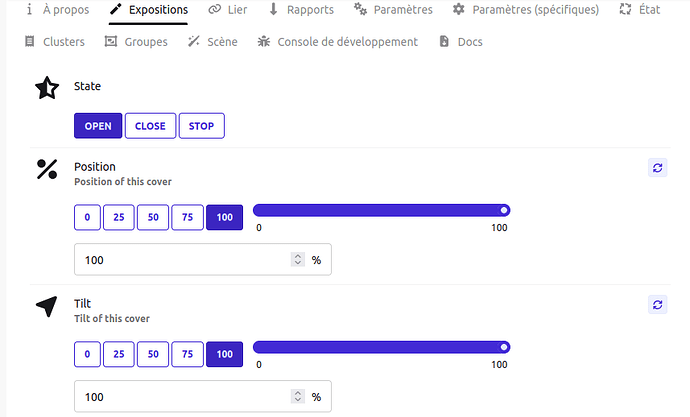The width and height of the screenshot is (690, 417).
Task: Open the Clusters tab
Action: 55,42
